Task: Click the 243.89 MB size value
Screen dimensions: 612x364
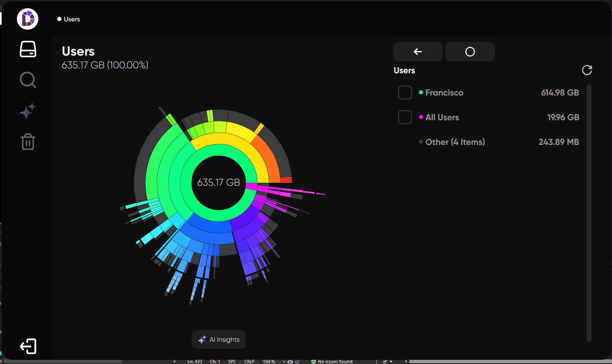Action: tap(558, 142)
